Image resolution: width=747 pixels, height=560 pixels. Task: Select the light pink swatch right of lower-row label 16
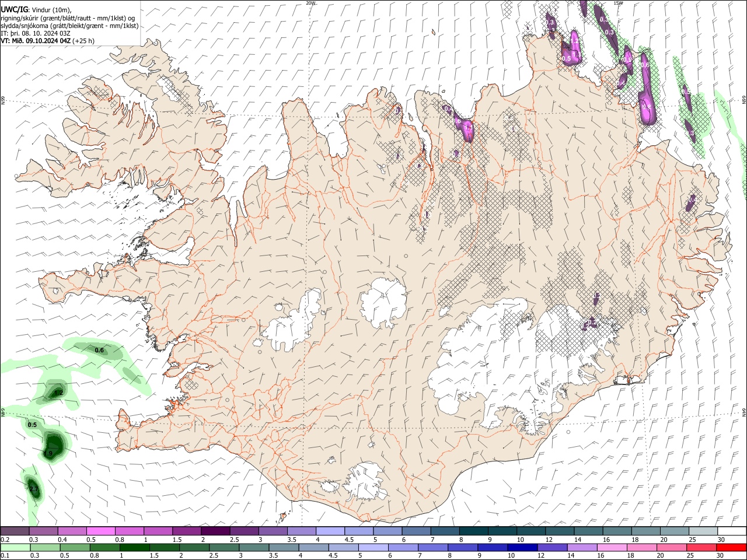(x=611, y=547)
